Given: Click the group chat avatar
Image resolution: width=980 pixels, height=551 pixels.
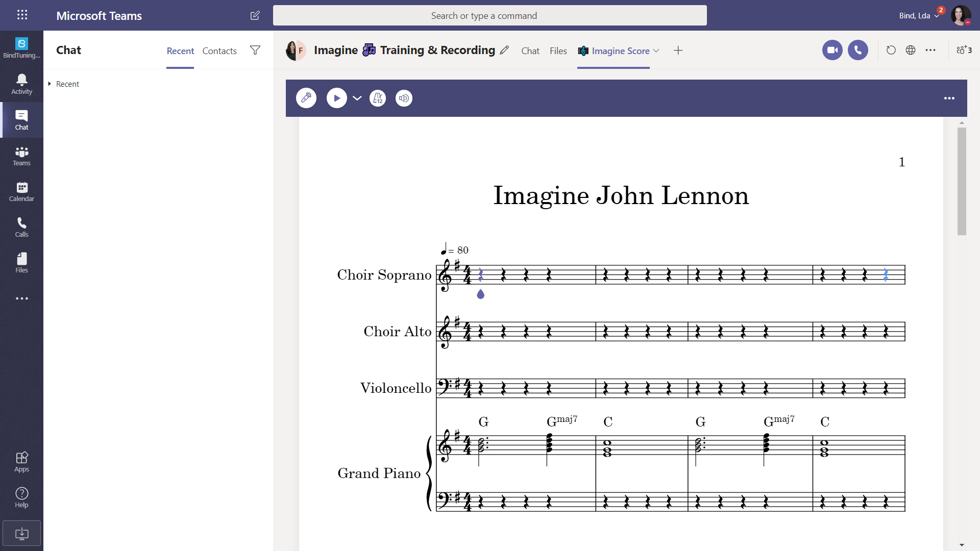Looking at the screenshot, I should point(296,51).
